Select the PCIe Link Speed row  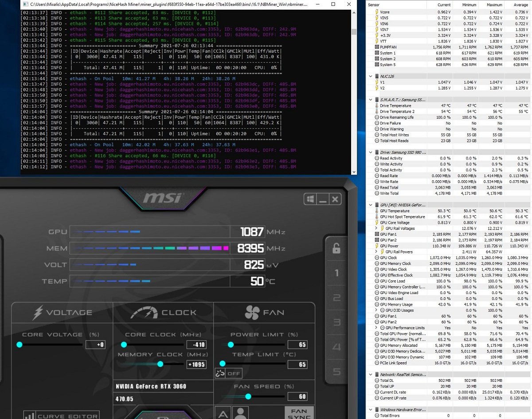[x=449, y=363]
